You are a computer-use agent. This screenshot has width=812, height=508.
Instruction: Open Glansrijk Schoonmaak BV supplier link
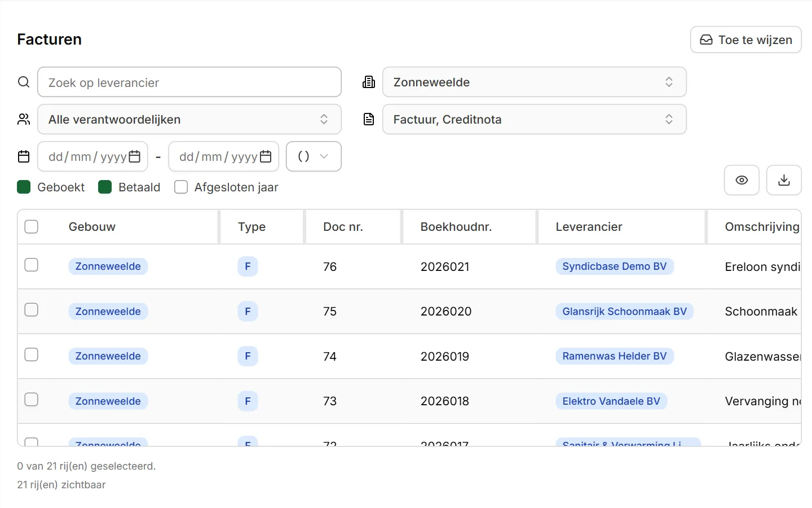click(624, 312)
